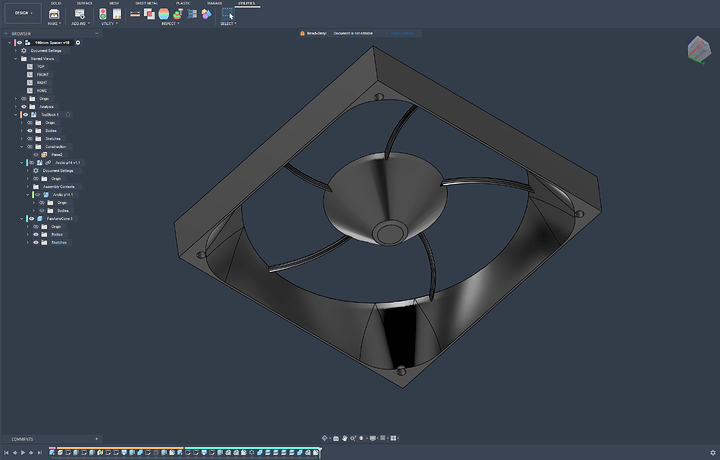Click the traffic-light icon in the UTILITY group
The image size is (720, 460).
(x=103, y=14)
